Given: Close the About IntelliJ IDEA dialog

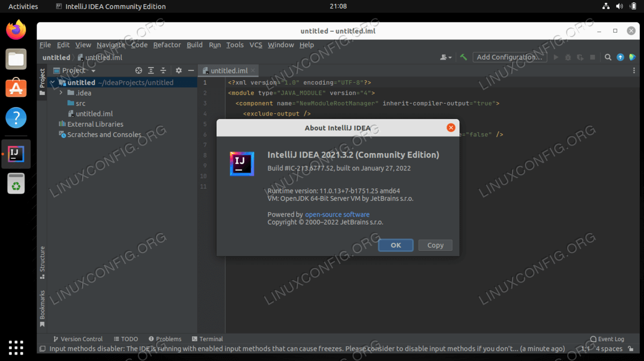Looking at the screenshot, I should pyautogui.click(x=451, y=127).
